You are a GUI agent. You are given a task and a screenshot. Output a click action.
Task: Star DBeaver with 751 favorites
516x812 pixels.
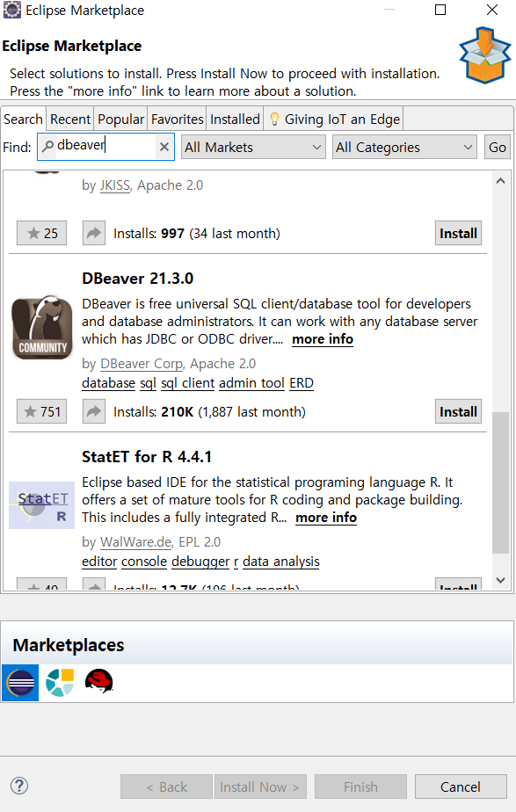click(42, 411)
